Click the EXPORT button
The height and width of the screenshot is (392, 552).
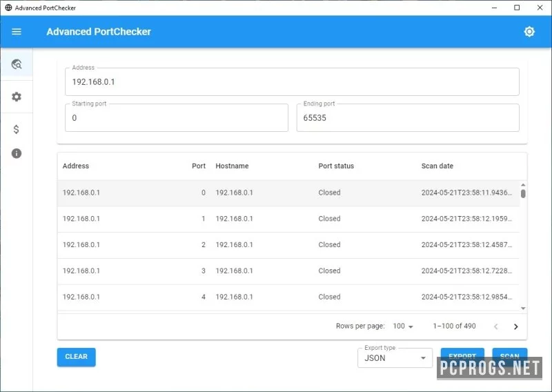(462, 356)
